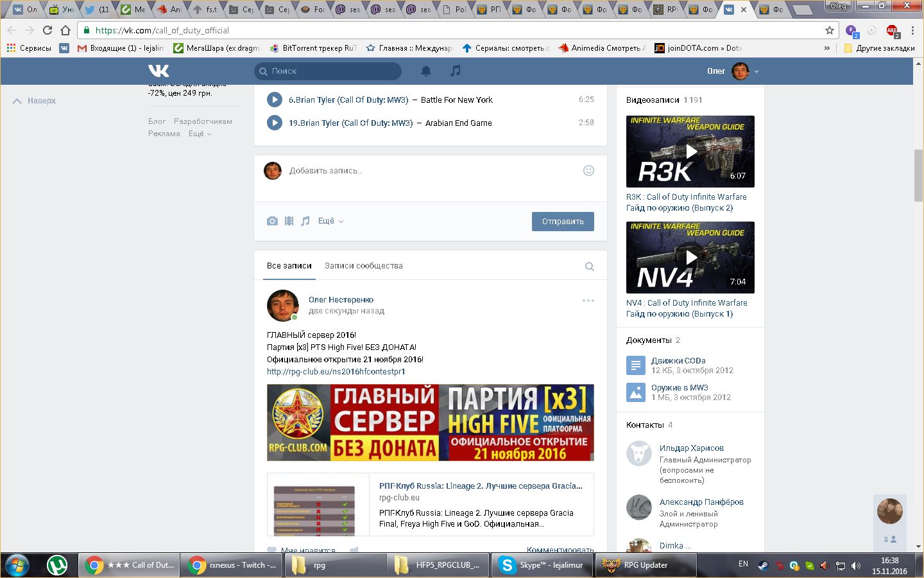Play track Battle For New York
The width and height of the screenshot is (924, 578).
(275, 100)
